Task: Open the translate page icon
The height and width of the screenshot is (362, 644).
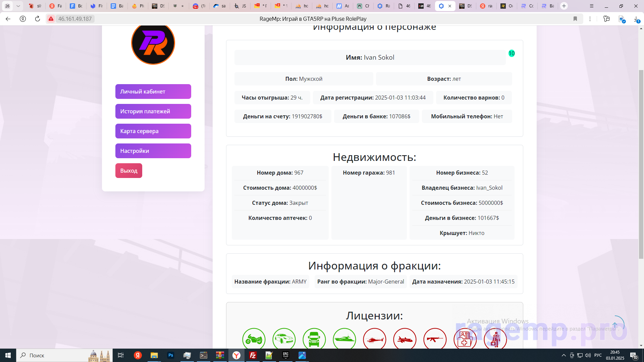Action: click(622, 19)
